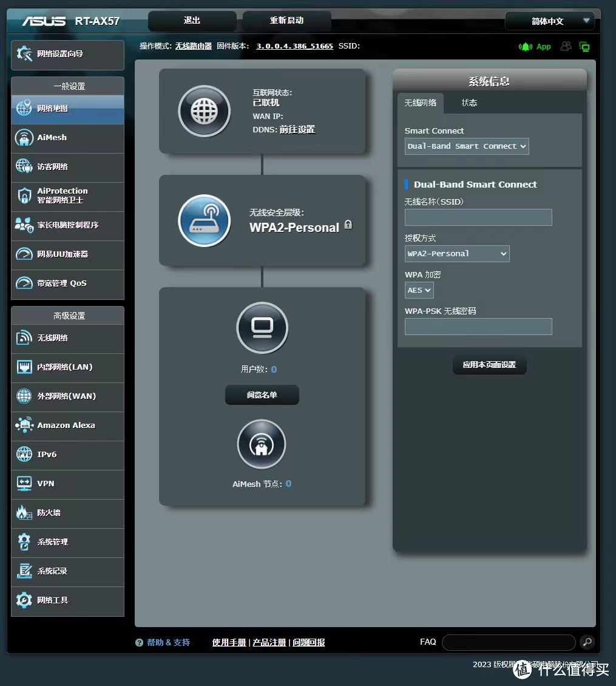Click the green App icon in header
The height and width of the screenshot is (686, 616).
pos(535,46)
